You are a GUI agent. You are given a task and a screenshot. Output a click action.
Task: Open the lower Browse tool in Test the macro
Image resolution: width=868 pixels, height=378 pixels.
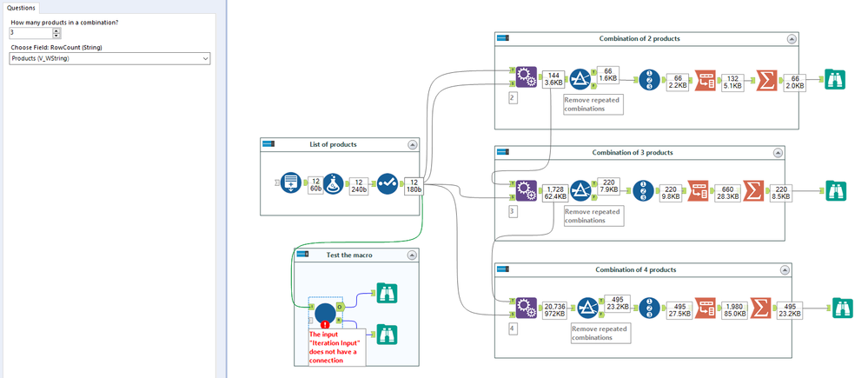pyautogui.click(x=387, y=335)
